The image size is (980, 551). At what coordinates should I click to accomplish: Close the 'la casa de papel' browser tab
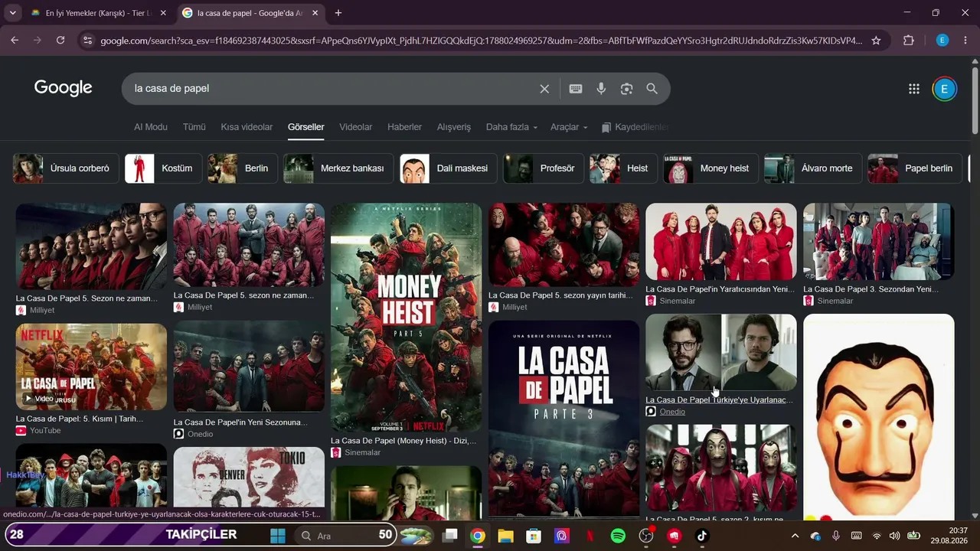[315, 13]
